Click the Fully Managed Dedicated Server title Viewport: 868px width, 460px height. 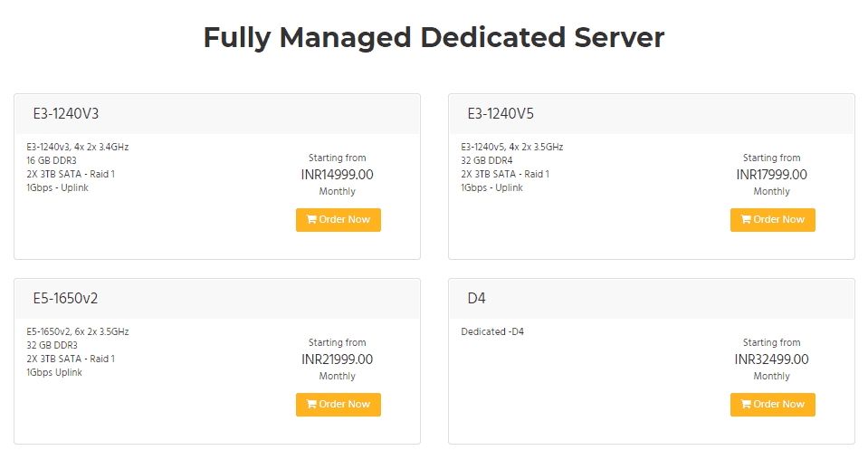tap(434, 38)
